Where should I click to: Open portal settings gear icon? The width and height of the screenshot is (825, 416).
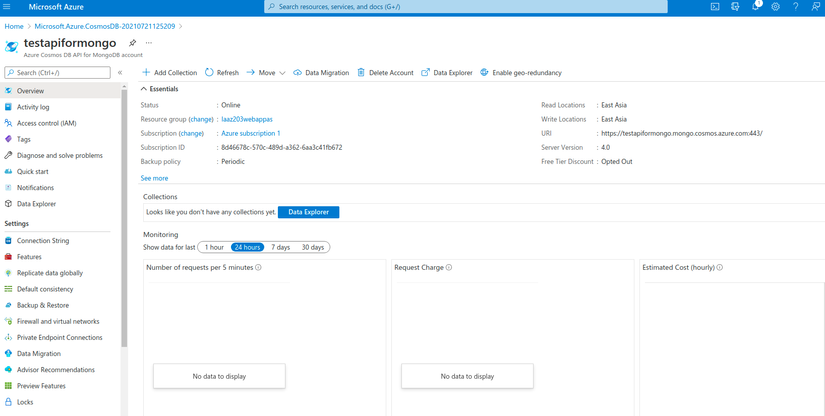tap(776, 7)
